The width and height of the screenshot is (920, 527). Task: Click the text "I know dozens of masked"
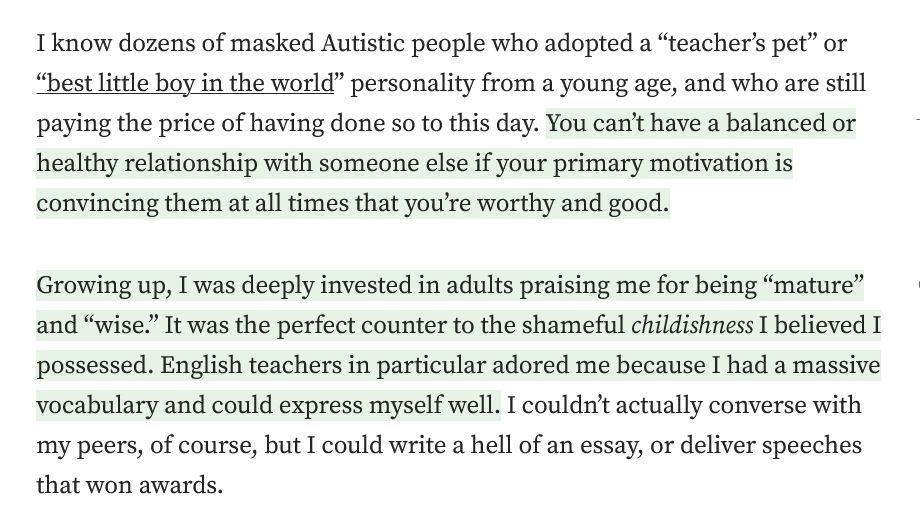click(175, 43)
